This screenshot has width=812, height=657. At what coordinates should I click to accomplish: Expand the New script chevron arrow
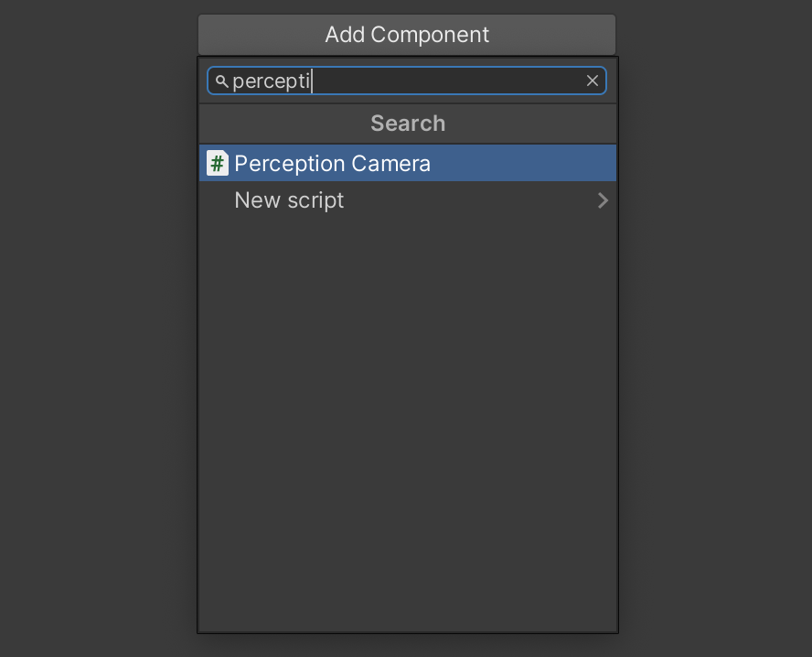pyautogui.click(x=603, y=200)
